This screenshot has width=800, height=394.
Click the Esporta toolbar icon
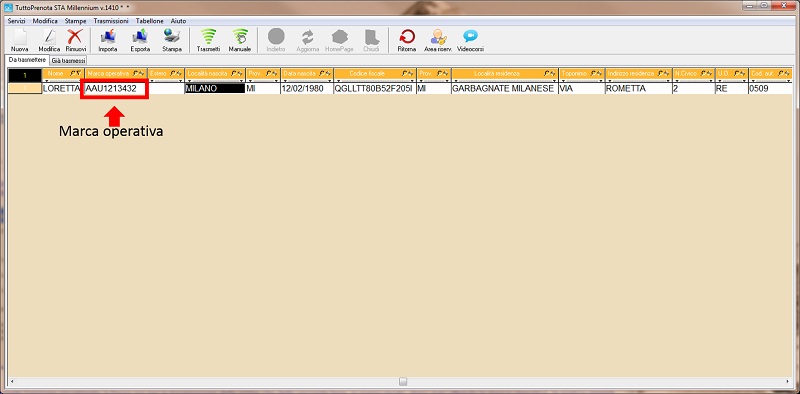point(140,40)
